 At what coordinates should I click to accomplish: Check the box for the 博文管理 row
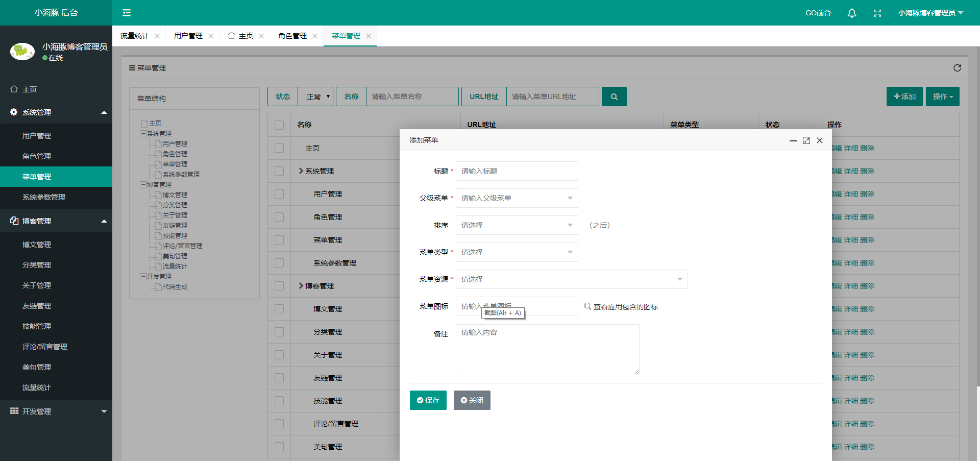tap(279, 309)
